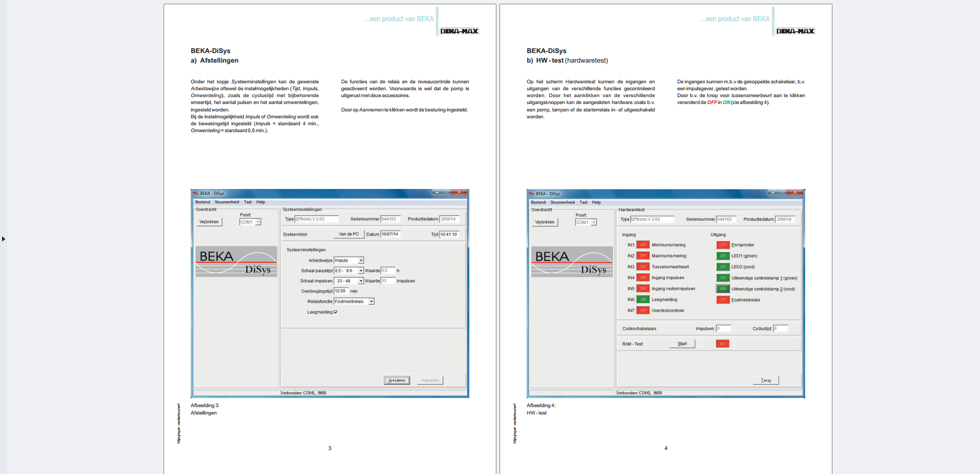The height and width of the screenshot is (474, 980).
Task: Click Seriennummer field in Afstellingen window
Action: point(391,219)
